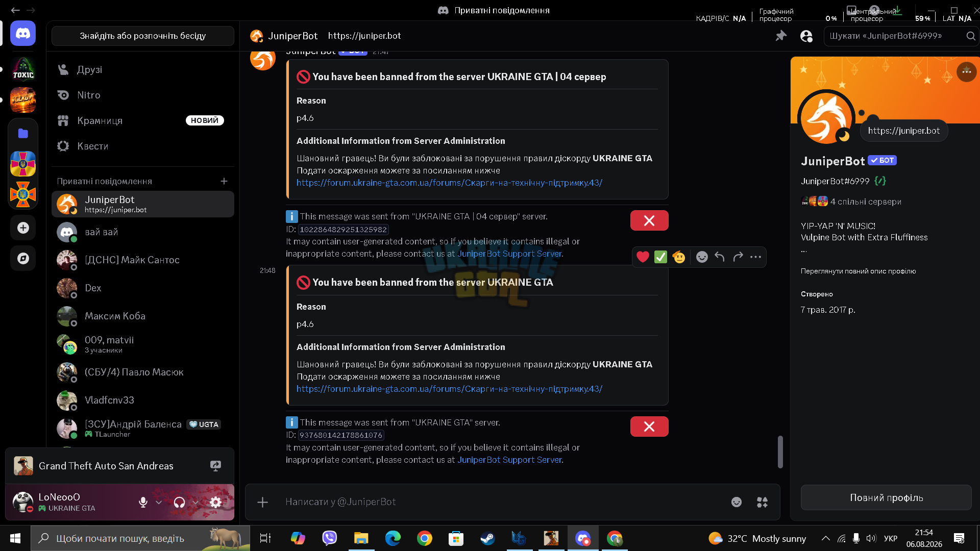Toggle headphones deafen
The image size is (980, 551).
pyautogui.click(x=179, y=502)
